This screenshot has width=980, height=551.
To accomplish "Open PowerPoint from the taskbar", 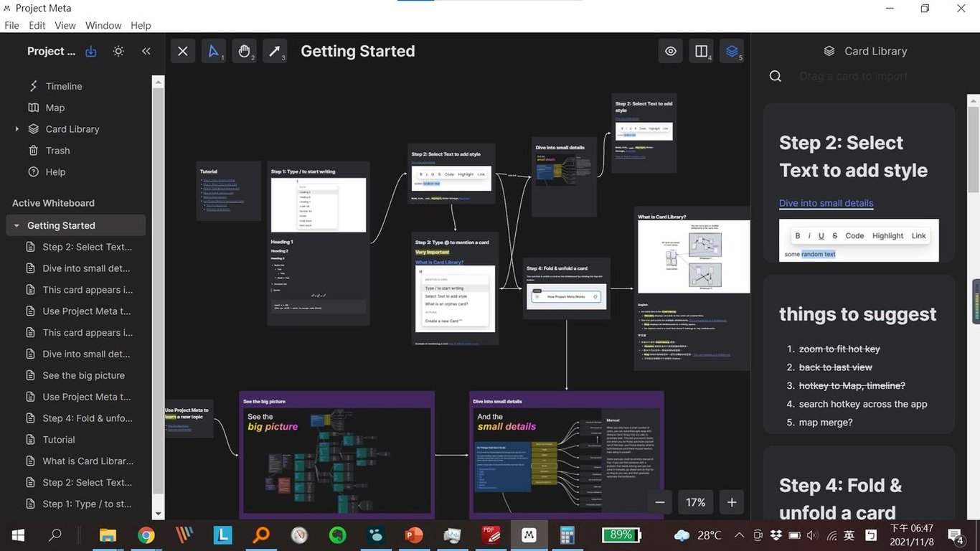I will point(414,535).
